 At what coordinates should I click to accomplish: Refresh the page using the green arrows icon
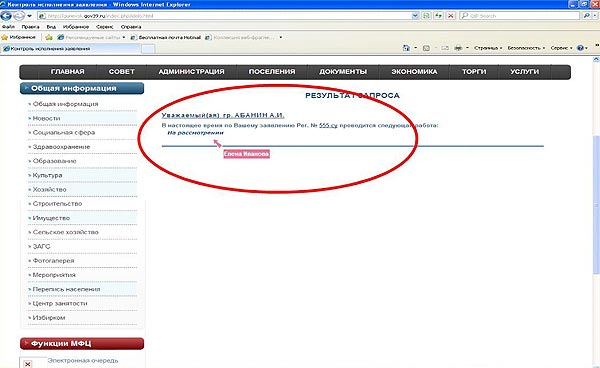click(x=439, y=16)
